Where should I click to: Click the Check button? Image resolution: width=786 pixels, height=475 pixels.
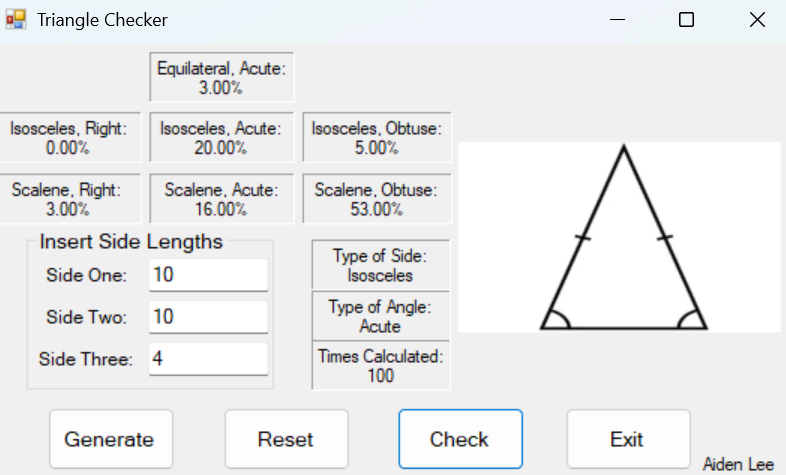point(460,439)
